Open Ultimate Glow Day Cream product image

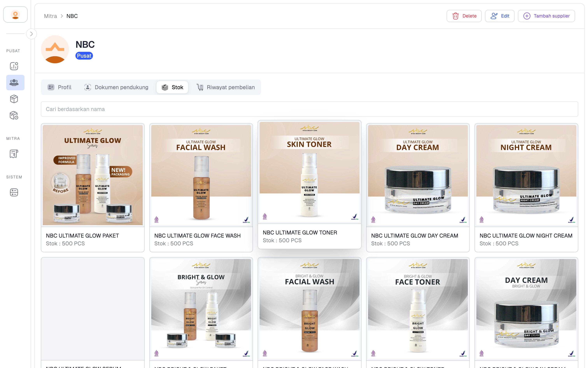click(418, 175)
